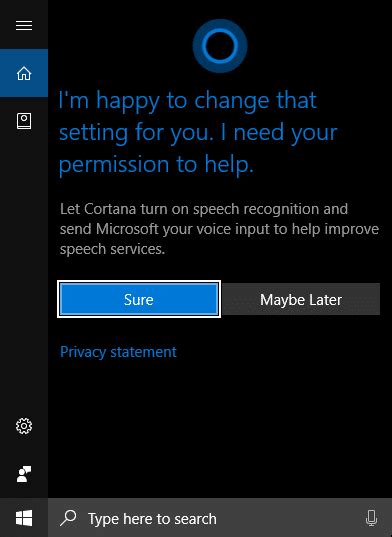Expand the hamburger navigation menu

click(24, 25)
